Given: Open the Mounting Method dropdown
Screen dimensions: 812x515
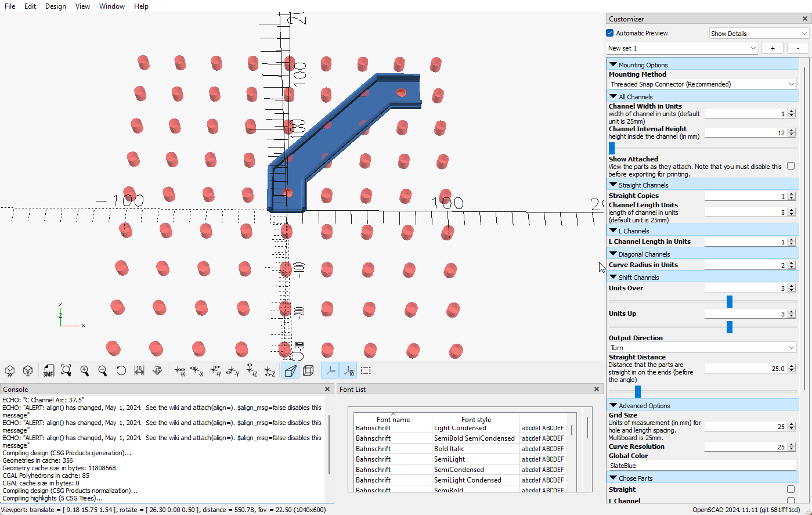Looking at the screenshot, I should coord(702,84).
